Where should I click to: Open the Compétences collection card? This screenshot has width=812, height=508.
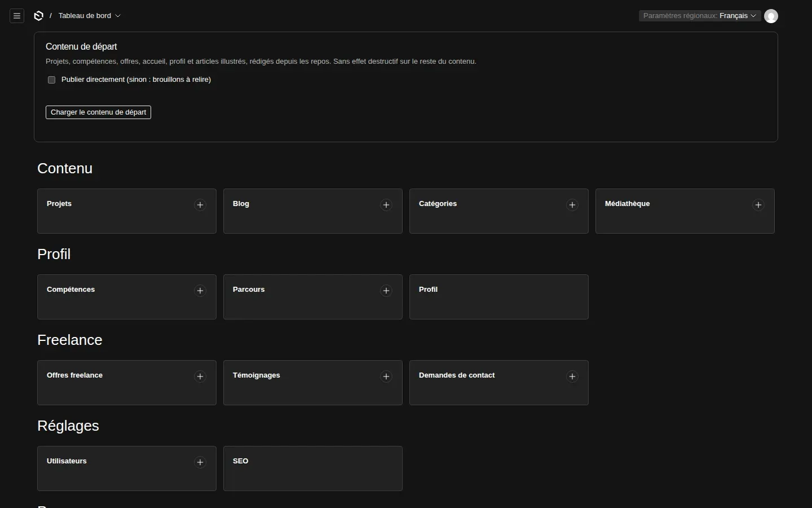pos(127,297)
